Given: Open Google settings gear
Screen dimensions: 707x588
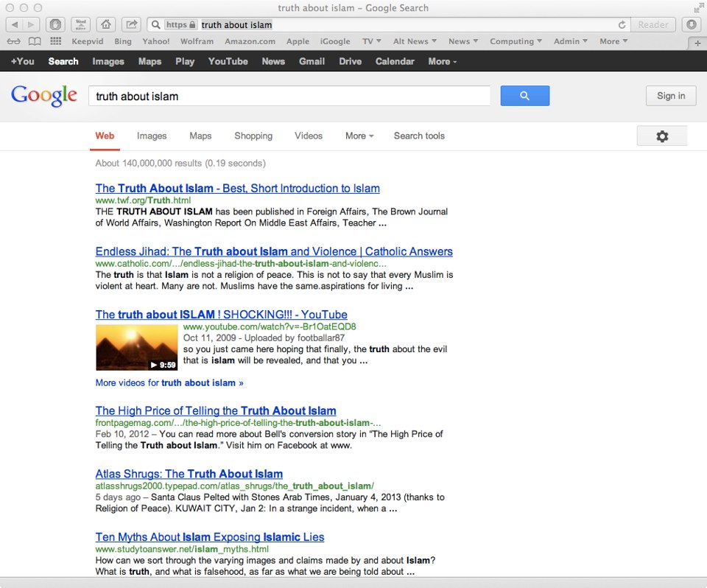Looking at the screenshot, I should (x=662, y=136).
